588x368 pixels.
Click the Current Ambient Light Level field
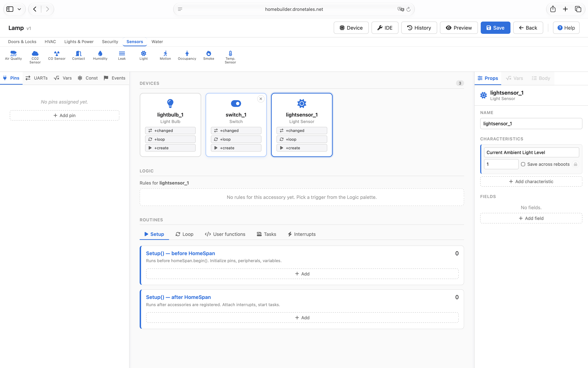pos(531,152)
